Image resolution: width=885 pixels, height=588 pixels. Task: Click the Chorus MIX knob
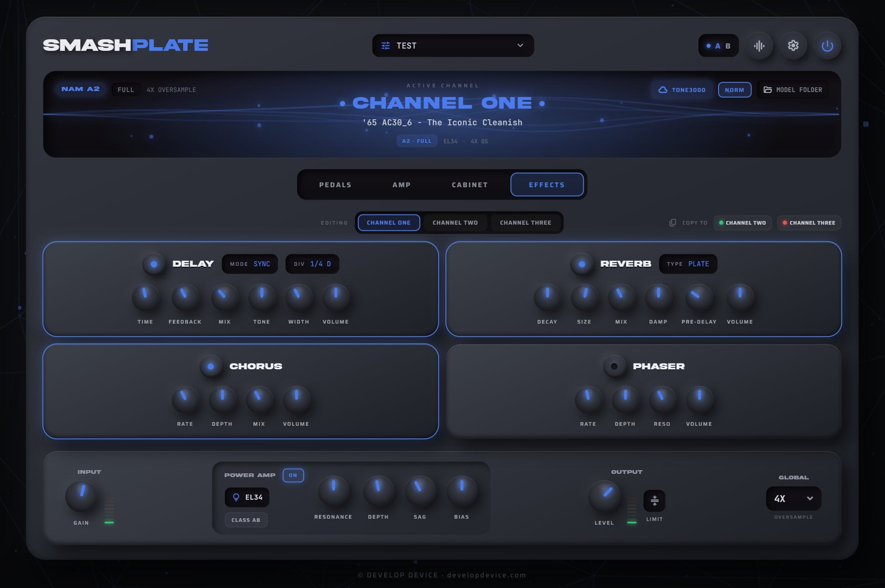259,400
